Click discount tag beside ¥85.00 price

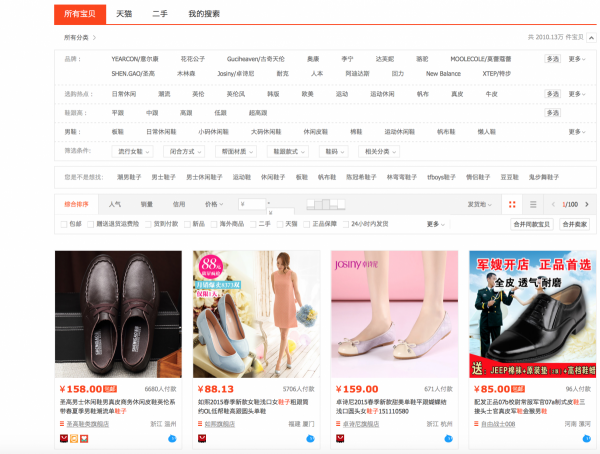pyautogui.click(x=518, y=389)
